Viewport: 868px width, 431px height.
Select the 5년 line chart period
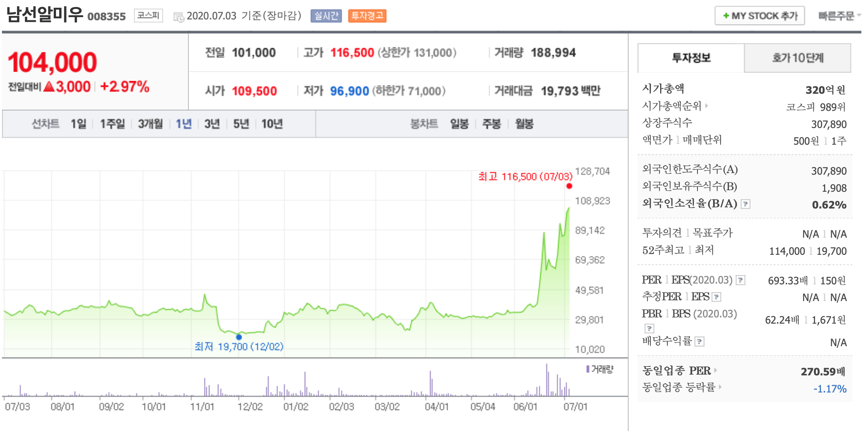(x=241, y=124)
